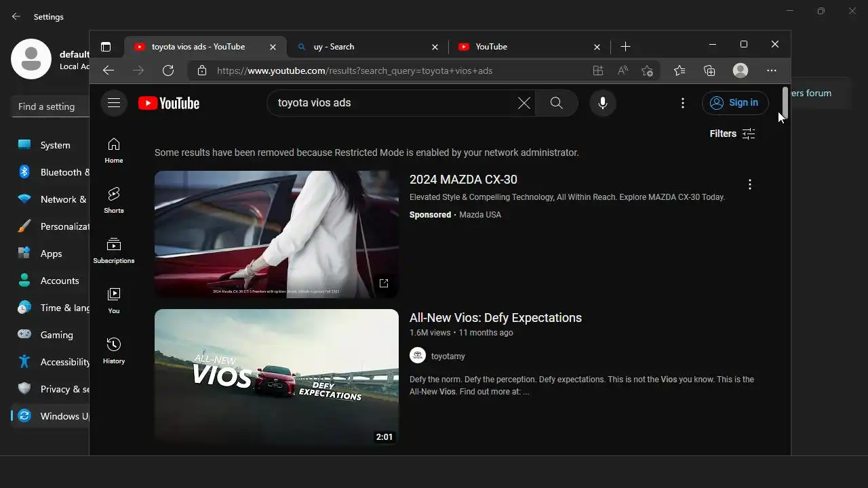The image size is (868, 488).
Task: Select System in Settings window
Action: pos(50,145)
